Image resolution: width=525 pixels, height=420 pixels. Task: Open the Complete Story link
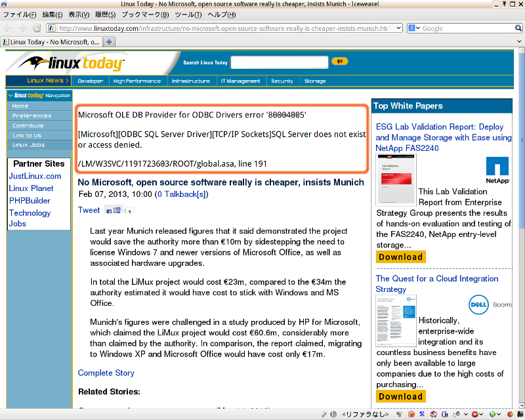pos(106,373)
